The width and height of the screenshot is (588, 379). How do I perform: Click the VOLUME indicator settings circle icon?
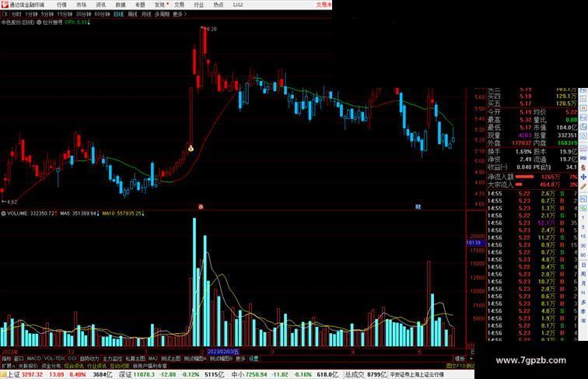[3, 213]
